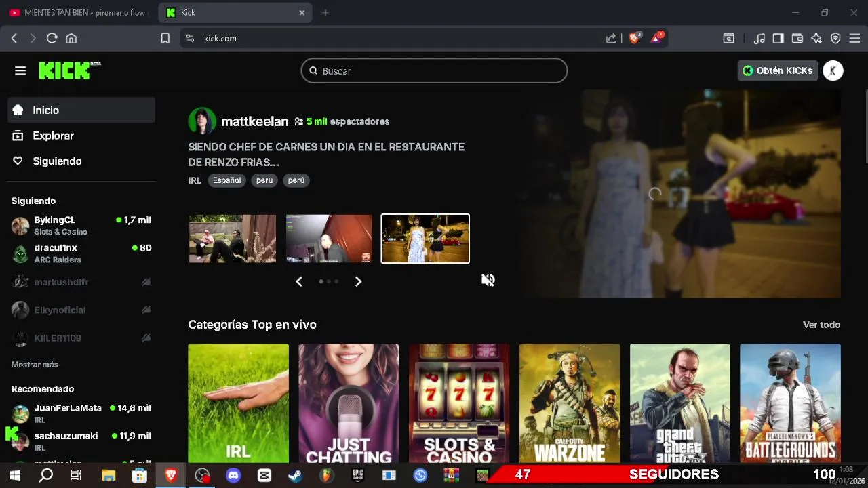Click the Español tag
The width and height of the screenshot is (868, 488).
(x=226, y=180)
